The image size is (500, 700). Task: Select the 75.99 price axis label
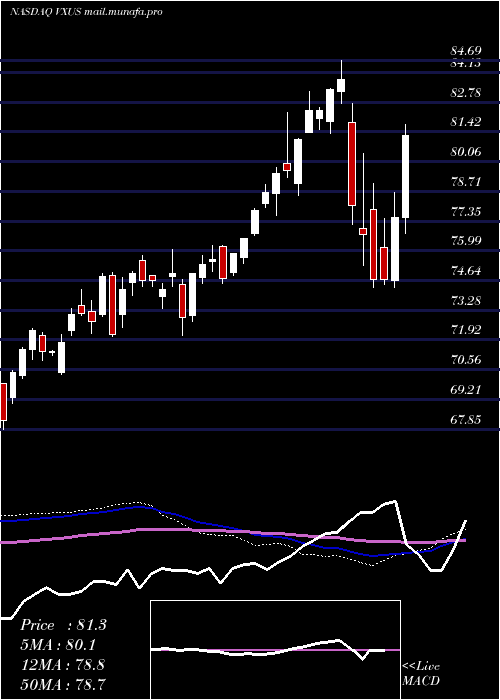pos(466,241)
